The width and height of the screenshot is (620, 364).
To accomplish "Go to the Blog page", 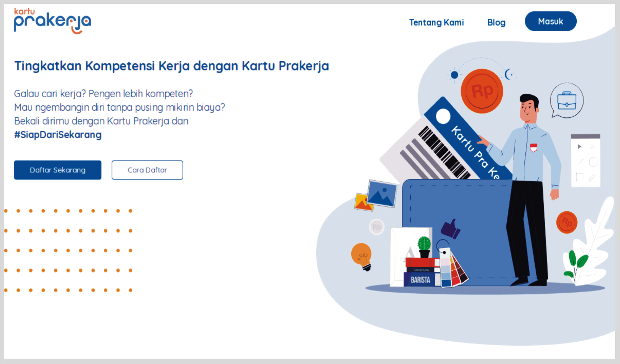I will pyautogui.click(x=496, y=22).
